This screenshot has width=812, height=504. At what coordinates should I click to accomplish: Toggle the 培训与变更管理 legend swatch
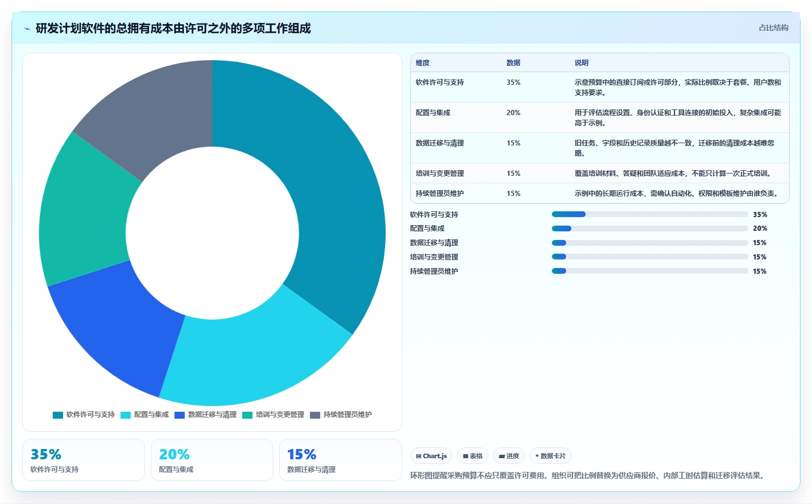(247, 415)
